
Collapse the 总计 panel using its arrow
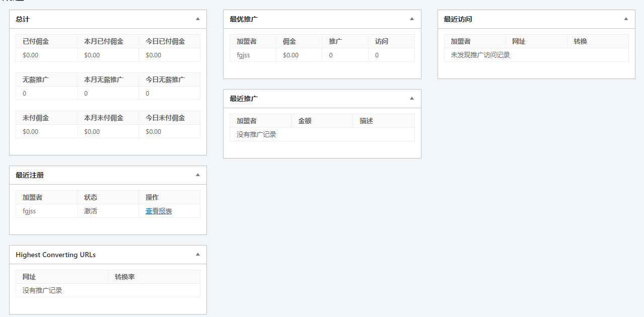tap(197, 19)
